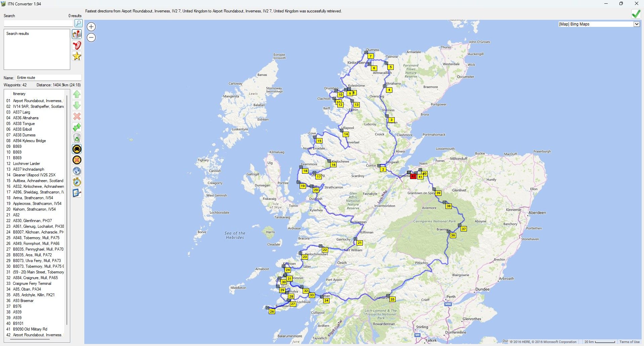Screen dimensions: 644x346
Task: Click the mailbox address search icon
Action: click(x=77, y=34)
